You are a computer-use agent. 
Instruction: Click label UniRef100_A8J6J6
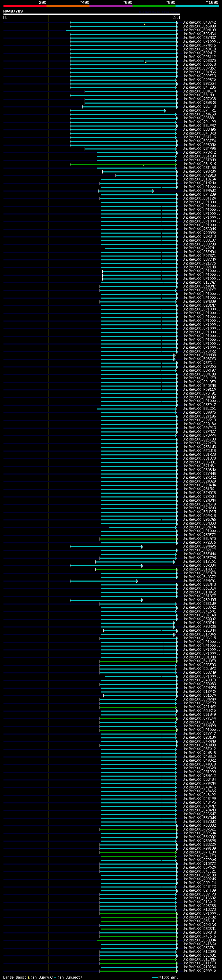pyautogui.click(x=199, y=164)
